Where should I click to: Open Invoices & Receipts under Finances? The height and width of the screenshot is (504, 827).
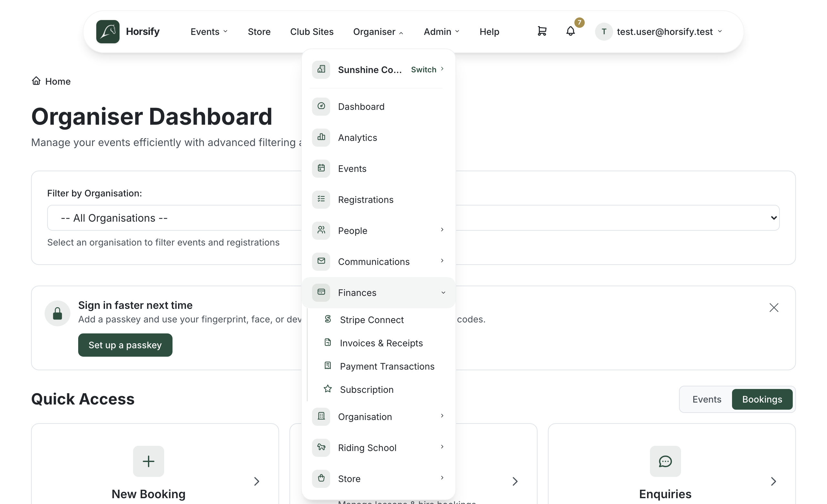coord(381,342)
